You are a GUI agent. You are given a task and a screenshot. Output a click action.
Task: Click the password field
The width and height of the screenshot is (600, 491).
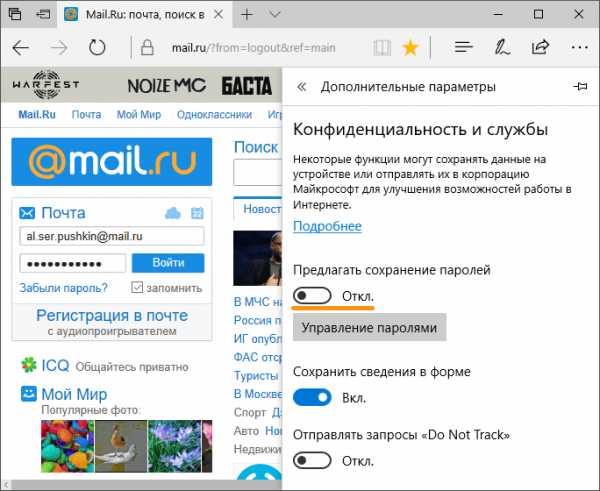[73, 263]
